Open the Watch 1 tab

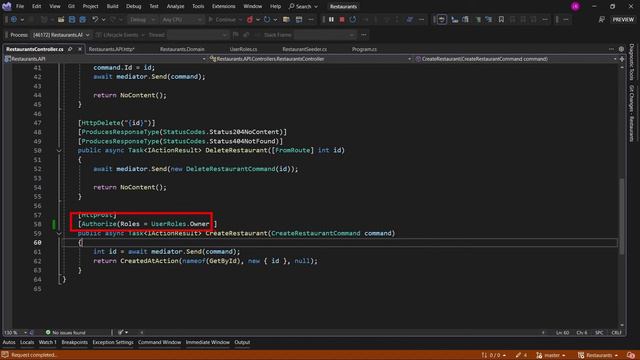point(47,342)
